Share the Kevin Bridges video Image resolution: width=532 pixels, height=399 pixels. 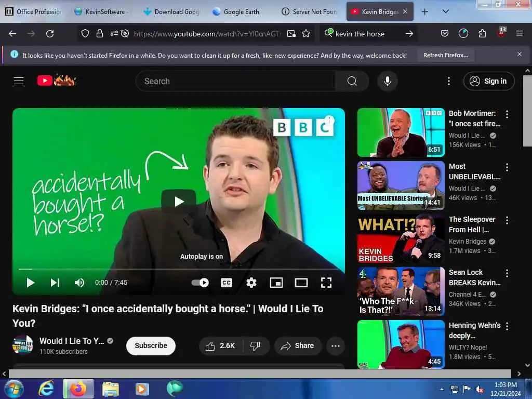(297, 345)
